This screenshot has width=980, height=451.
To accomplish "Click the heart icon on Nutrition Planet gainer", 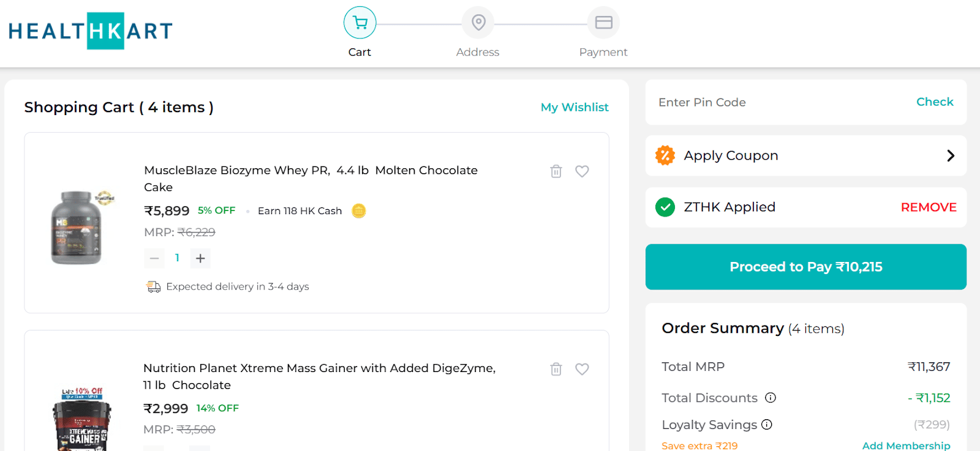I will [582, 369].
